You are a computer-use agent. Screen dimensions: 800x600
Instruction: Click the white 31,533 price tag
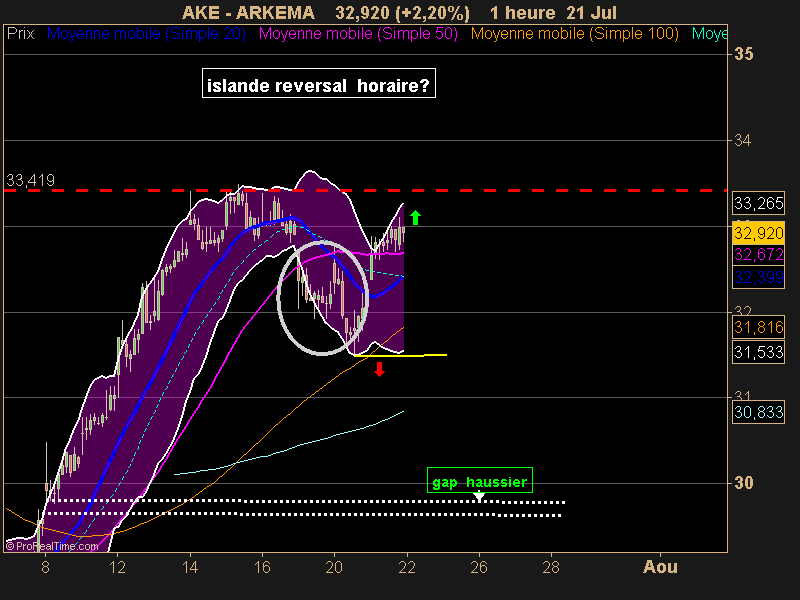pos(758,352)
